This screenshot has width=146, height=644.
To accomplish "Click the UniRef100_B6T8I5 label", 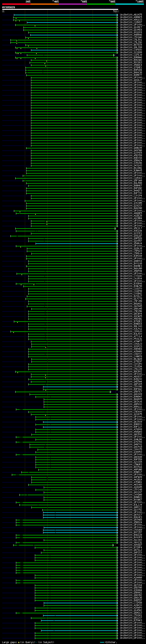I will pyautogui.click(x=131, y=45).
